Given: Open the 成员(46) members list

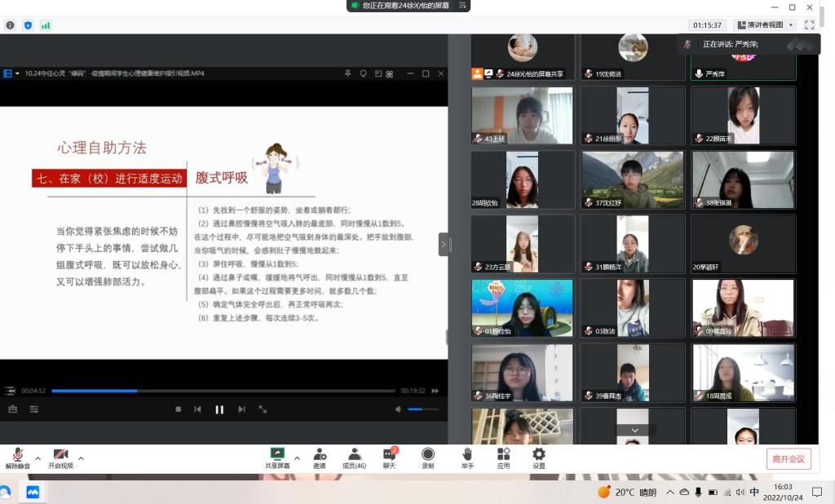Looking at the screenshot, I should [x=354, y=456].
